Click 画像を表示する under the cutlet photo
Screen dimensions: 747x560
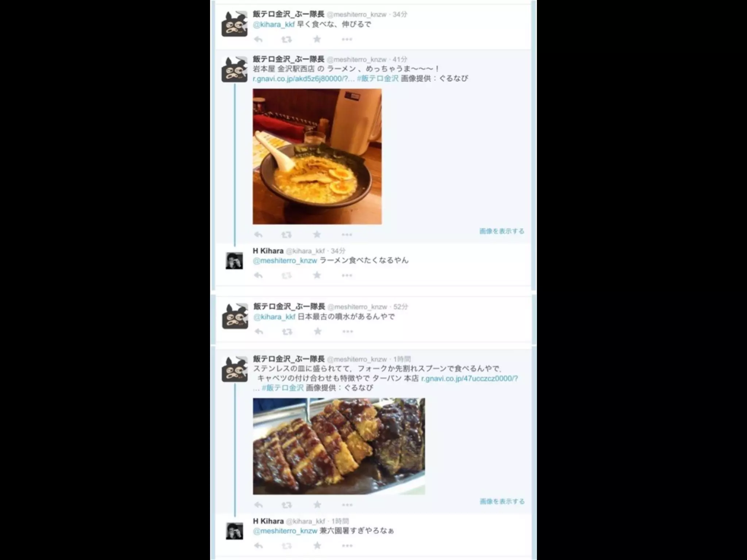click(x=502, y=501)
